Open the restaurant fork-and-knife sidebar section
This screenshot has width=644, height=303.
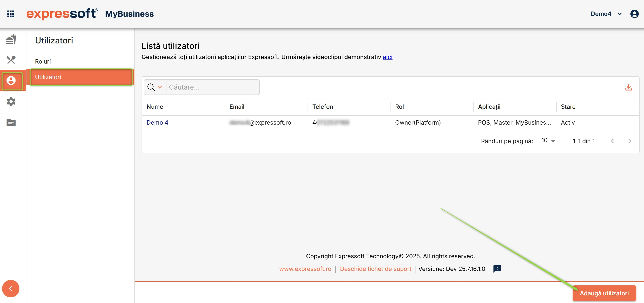(11, 60)
